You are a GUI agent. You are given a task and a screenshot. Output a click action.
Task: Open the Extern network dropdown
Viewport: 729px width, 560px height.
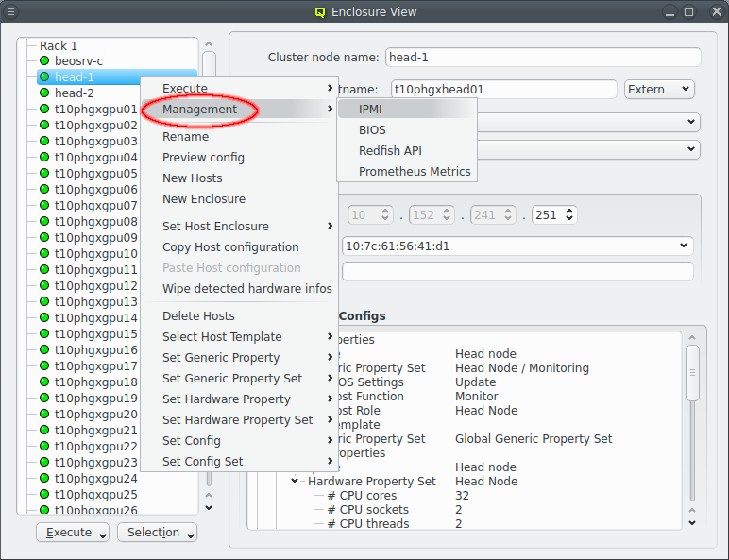click(659, 90)
